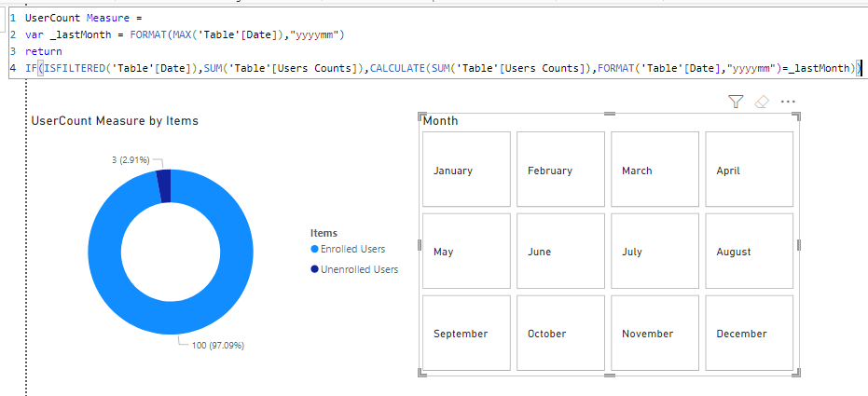This screenshot has height=396, width=868.
Task: Click the light blue legend dot for Enrolled Users
Action: [315, 250]
